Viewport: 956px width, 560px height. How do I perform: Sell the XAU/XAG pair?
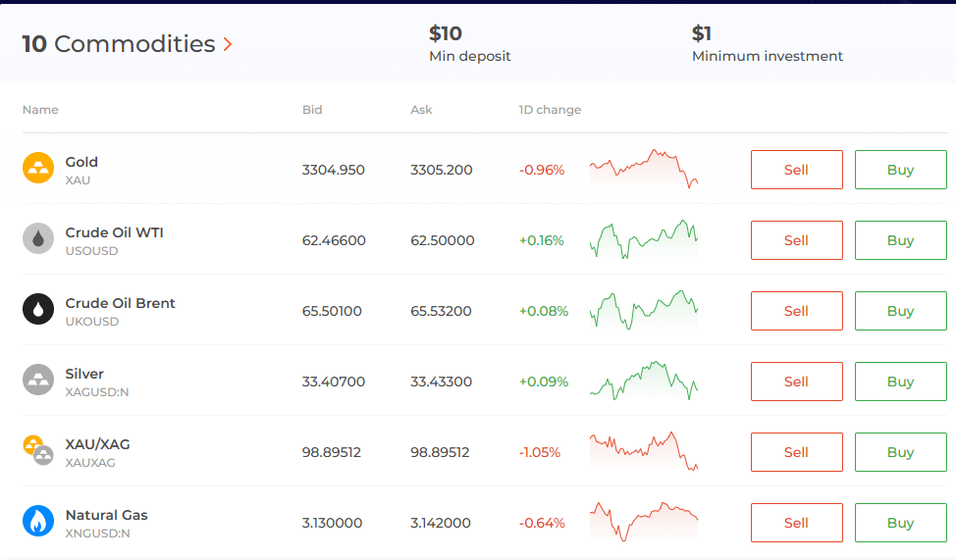(x=796, y=452)
